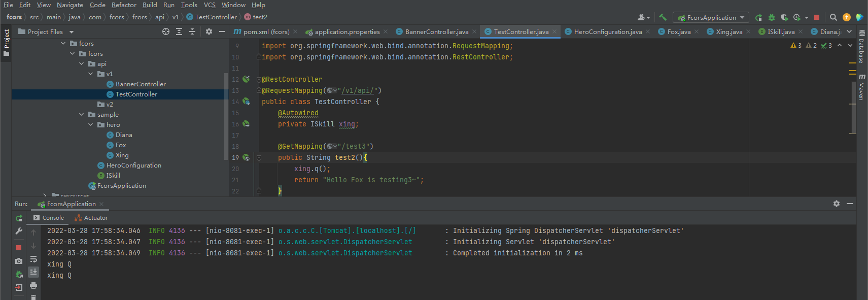Click the Build project hammer icon
The width and height of the screenshot is (868, 300).
[663, 17]
